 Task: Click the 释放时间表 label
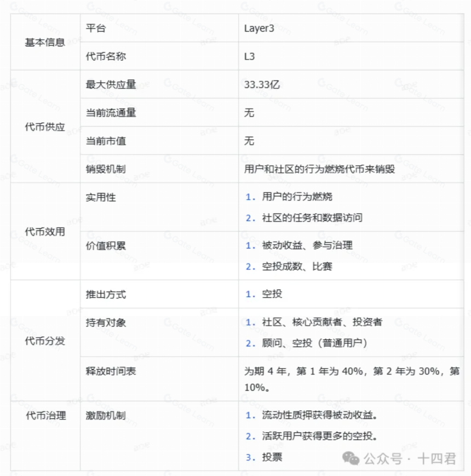point(111,371)
